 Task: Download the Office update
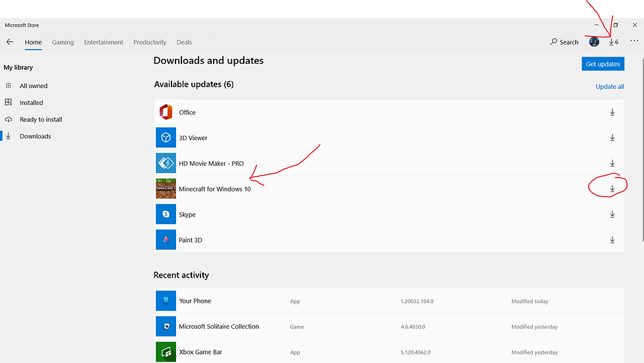[612, 112]
